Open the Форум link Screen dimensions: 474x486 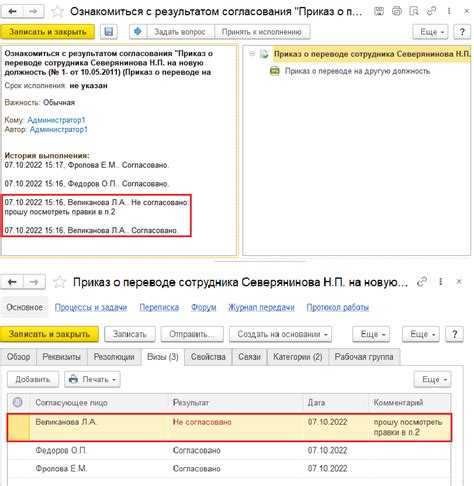204,307
